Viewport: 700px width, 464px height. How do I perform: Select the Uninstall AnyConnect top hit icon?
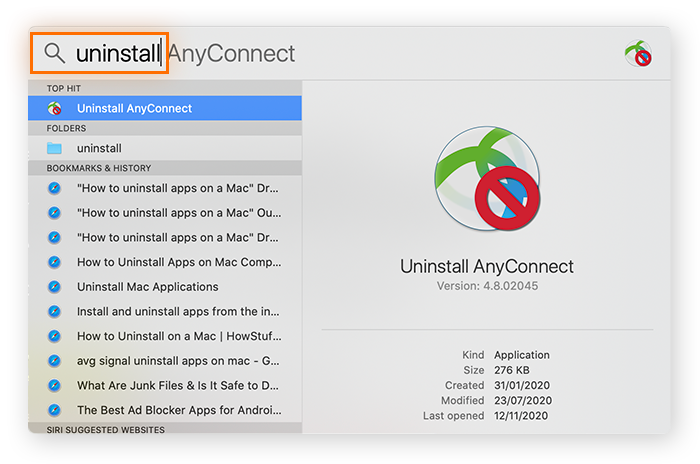[x=54, y=108]
